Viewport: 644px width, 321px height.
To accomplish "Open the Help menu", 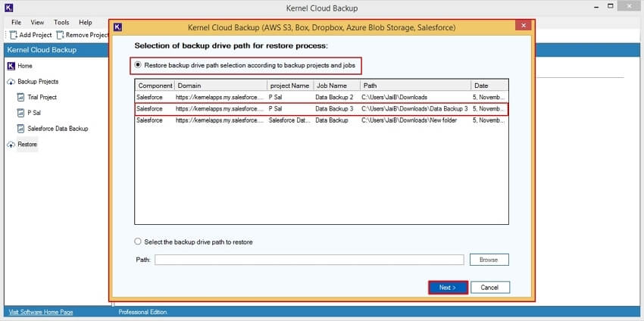I will point(86,22).
